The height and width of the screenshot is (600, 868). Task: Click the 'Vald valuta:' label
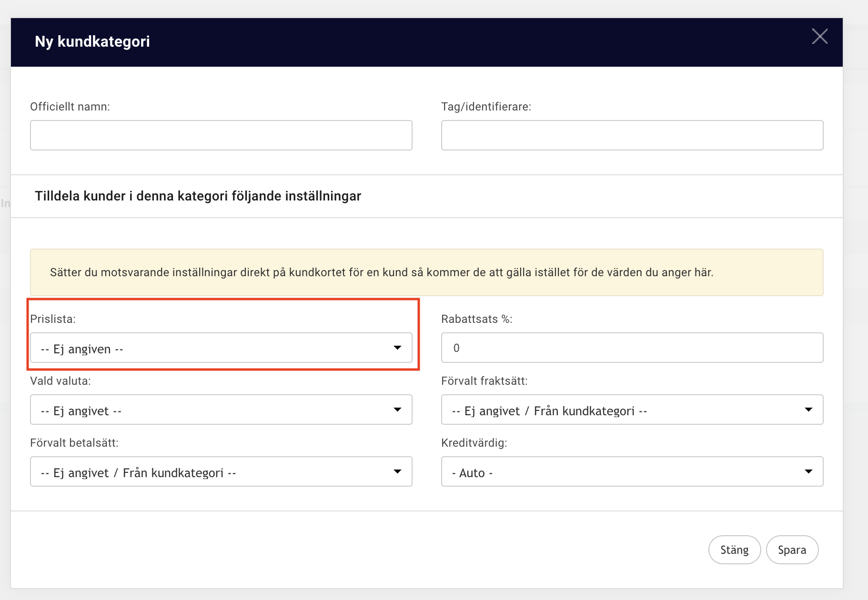pyautogui.click(x=61, y=381)
